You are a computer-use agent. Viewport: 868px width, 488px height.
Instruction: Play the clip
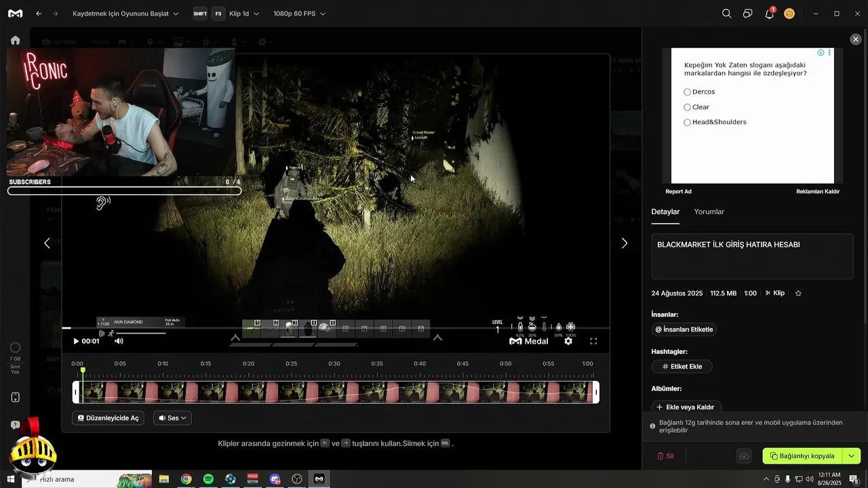point(76,341)
